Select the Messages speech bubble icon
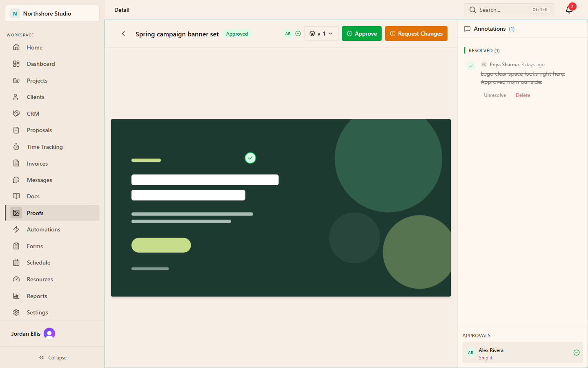The height and width of the screenshot is (368, 588). [16, 180]
